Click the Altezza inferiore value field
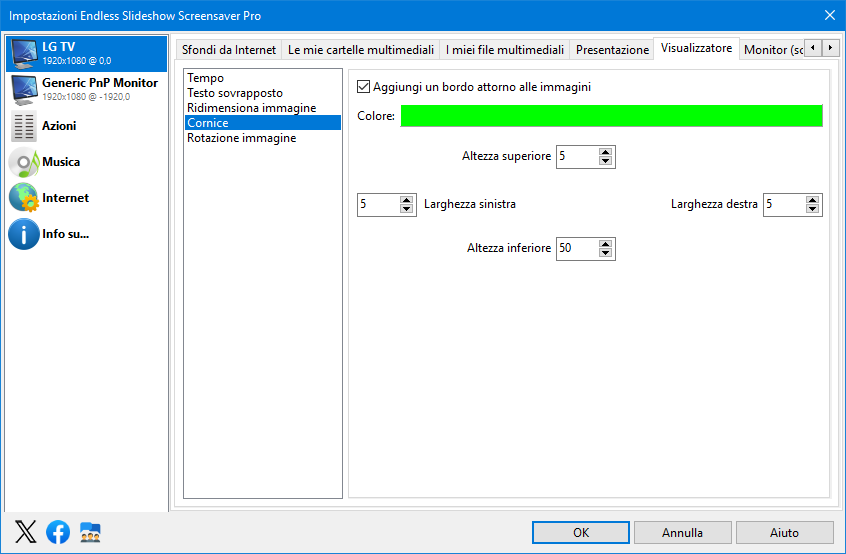 (x=578, y=249)
